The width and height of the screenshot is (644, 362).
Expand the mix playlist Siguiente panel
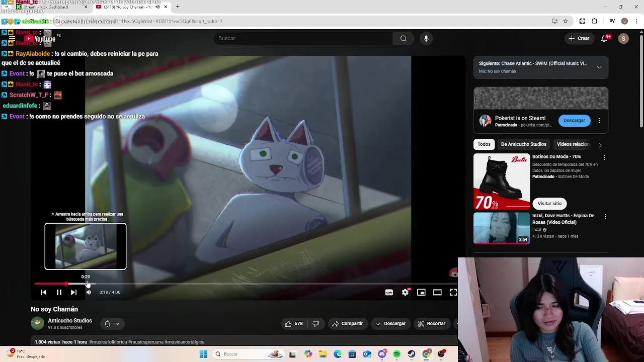tap(599, 67)
